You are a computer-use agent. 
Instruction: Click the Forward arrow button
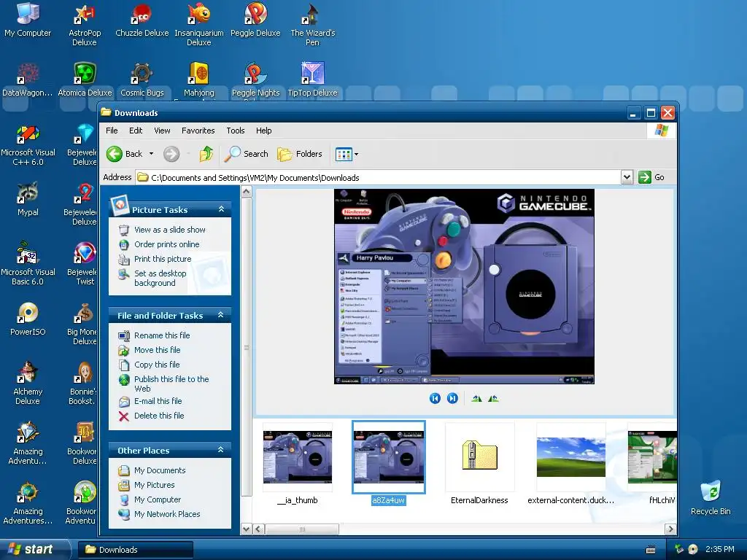tap(171, 154)
